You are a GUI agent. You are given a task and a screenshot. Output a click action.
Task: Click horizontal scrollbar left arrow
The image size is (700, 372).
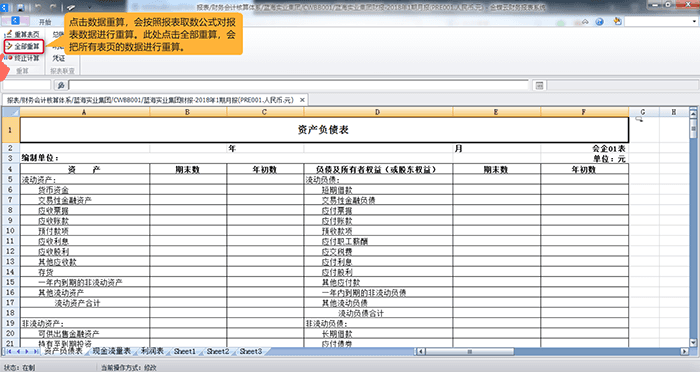click(420, 352)
